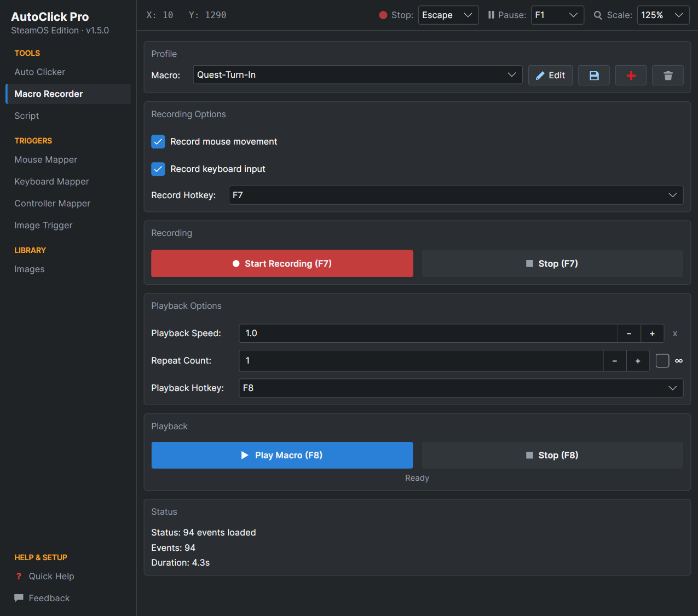Toggle Record mouse movement checkbox
Image resolution: width=698 pixels, height=616 pixels.
pyautogui.click(x=158, y=142)
